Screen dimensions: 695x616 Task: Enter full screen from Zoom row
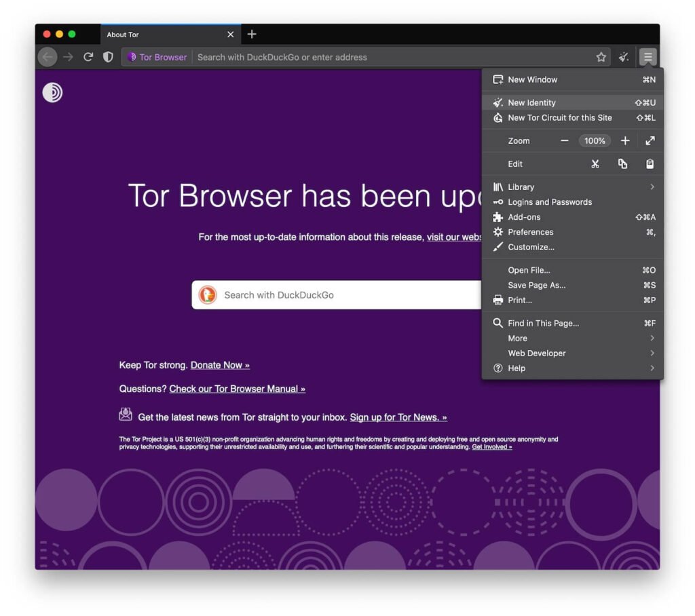coord(650,141)
